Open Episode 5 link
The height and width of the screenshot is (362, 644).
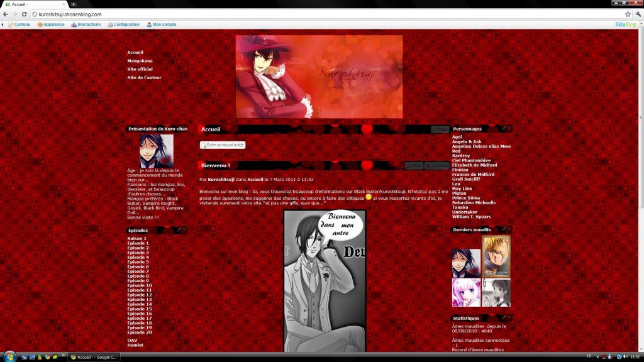coord(138,262)
